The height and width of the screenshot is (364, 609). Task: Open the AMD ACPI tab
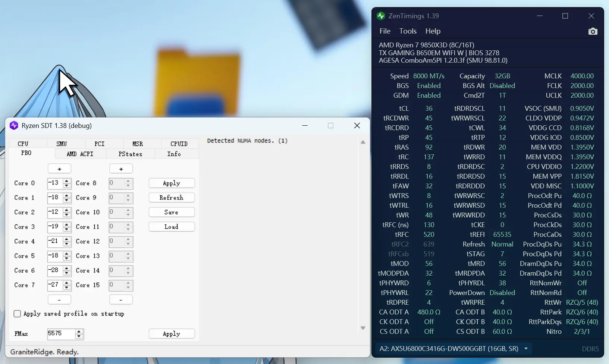80,154
